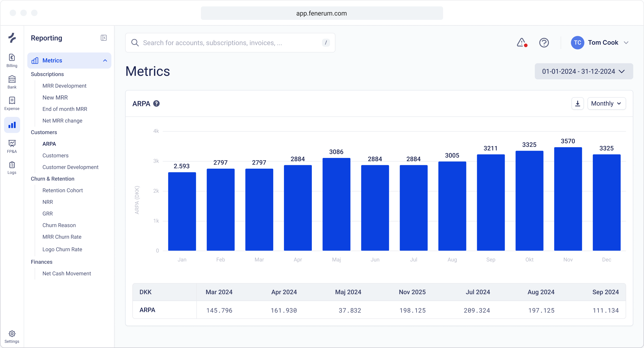Screen dimensions: 644x348
Task: Select MRR Development report
Action: tap(64, 86)
